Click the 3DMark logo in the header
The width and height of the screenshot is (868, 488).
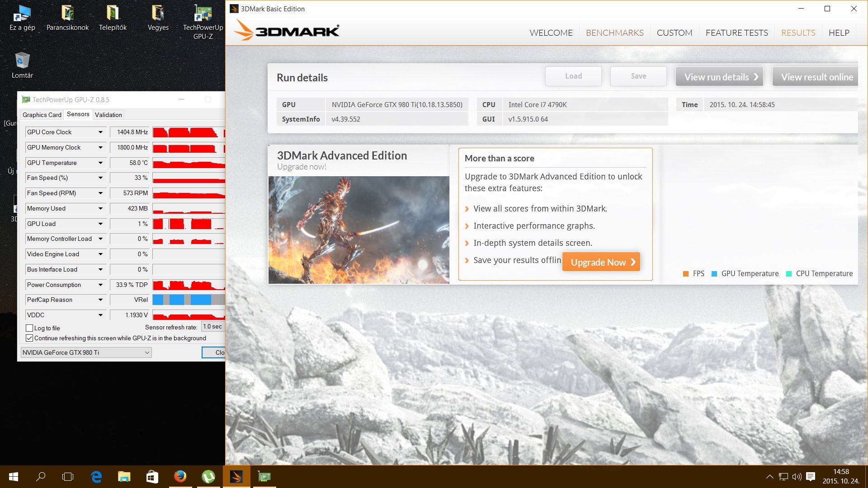point(287,31)
